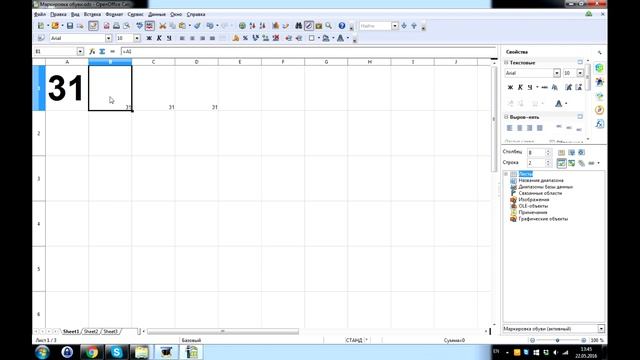The image size is (640, 360).
Task: Toggle edit file mode icon
Action: pyautogui.click(x=93, y=26)
